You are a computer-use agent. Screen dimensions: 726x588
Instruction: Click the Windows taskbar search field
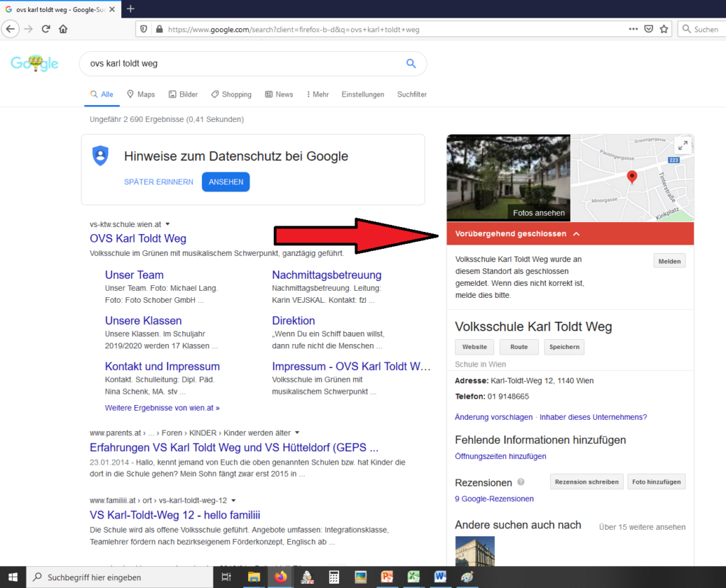[121, 577]
